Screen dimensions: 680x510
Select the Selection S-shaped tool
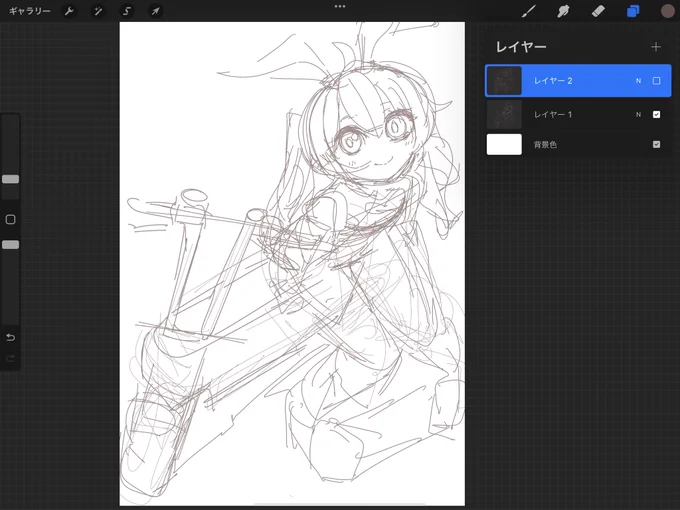[127, 11]
